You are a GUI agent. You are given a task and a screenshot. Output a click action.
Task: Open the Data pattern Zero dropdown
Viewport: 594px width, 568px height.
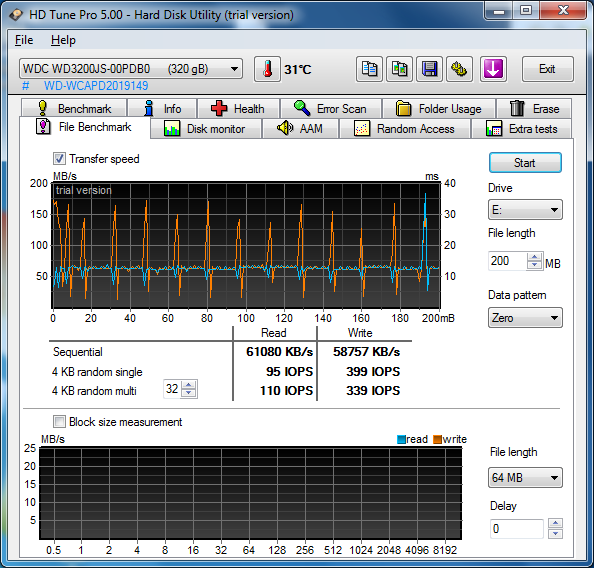click(x=525, y=318)
